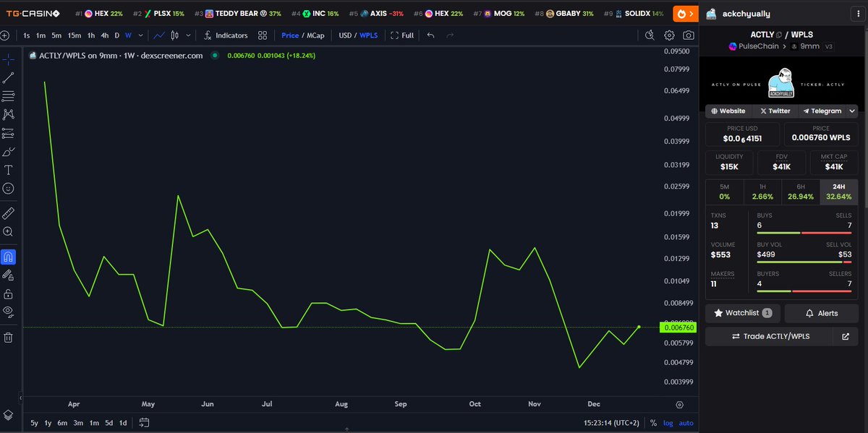This screenshot has height=433, width=868.
Task: Open the forecasting and measurement tools
Action: pyautogui.click(x=8, y=133)
